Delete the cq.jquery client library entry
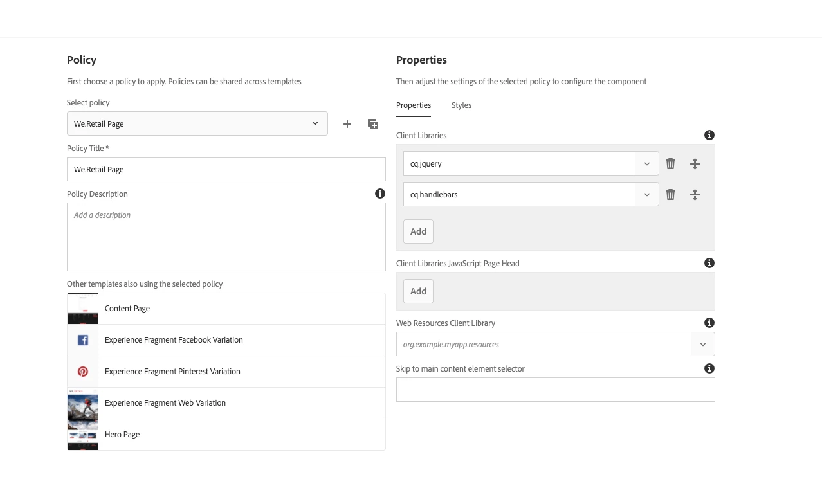The image size is (822, 504). (x=670, y=164)
